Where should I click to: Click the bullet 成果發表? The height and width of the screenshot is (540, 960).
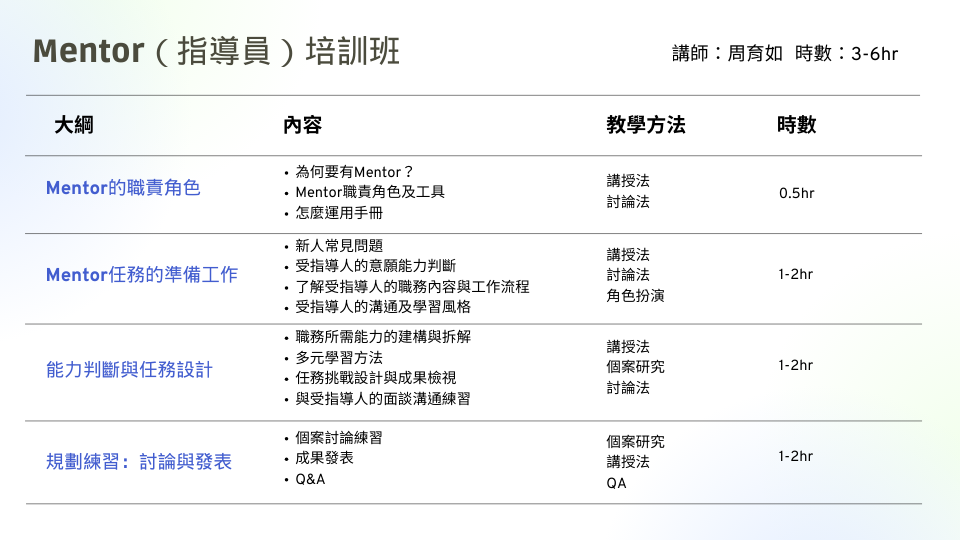pyautogui.click(x=324, y=458)
